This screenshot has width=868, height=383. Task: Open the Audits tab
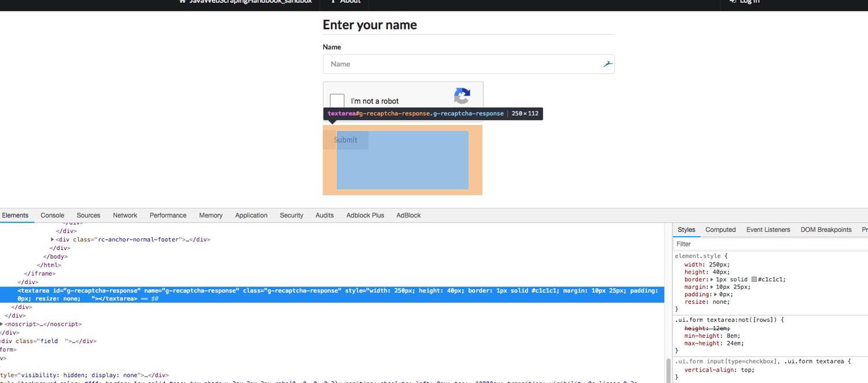pyautogui.click(x=325, y=215)
